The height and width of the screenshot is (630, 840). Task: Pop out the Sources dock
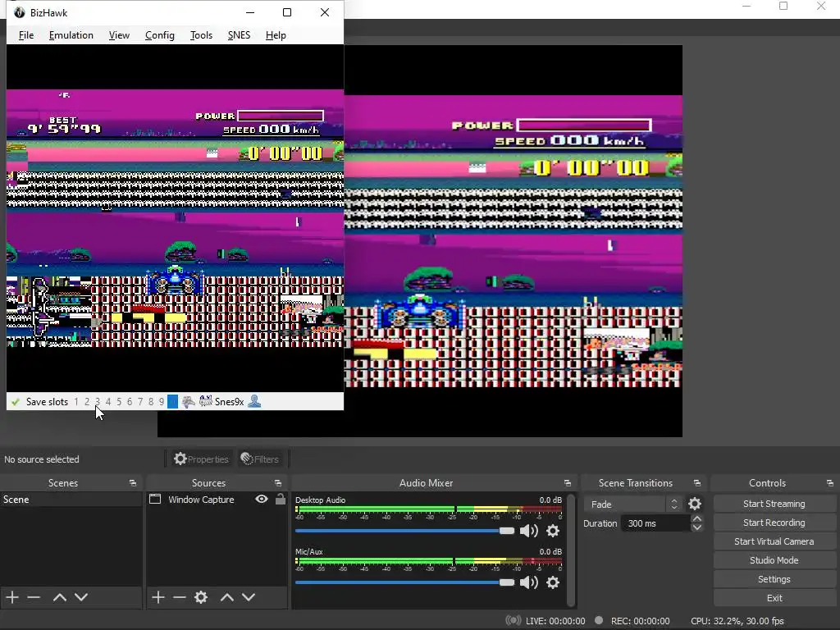pyautogui.click(x=277, y=483)
